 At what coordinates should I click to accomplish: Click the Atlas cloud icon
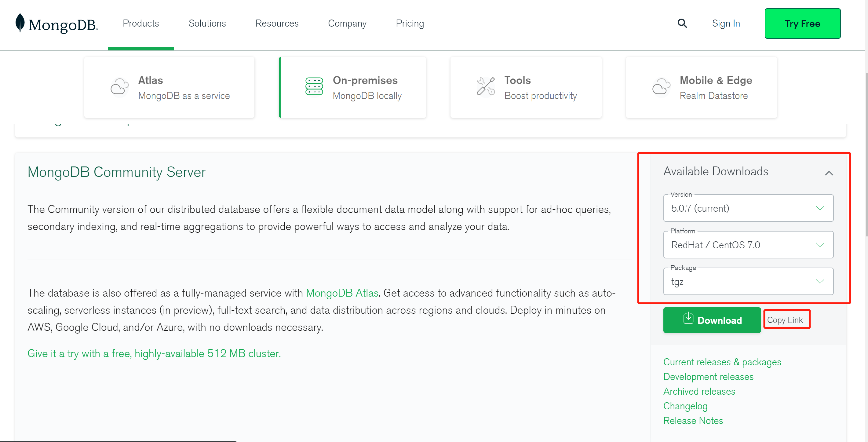[x=120, y=87]
